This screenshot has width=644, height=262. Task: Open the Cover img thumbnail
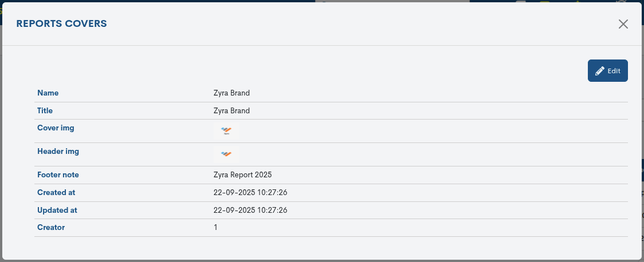226,131
